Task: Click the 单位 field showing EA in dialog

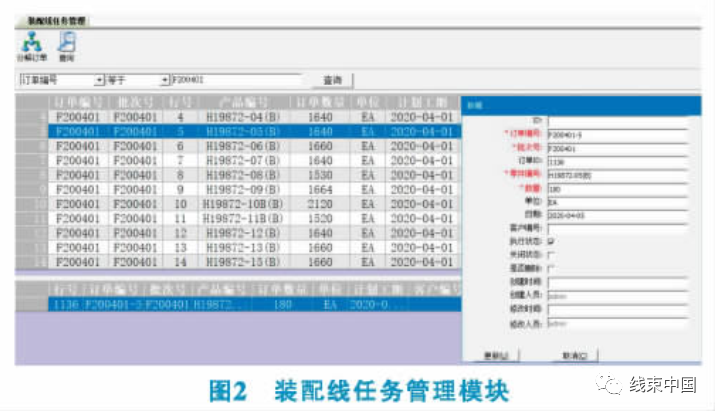Action: [x=618, y=202]
